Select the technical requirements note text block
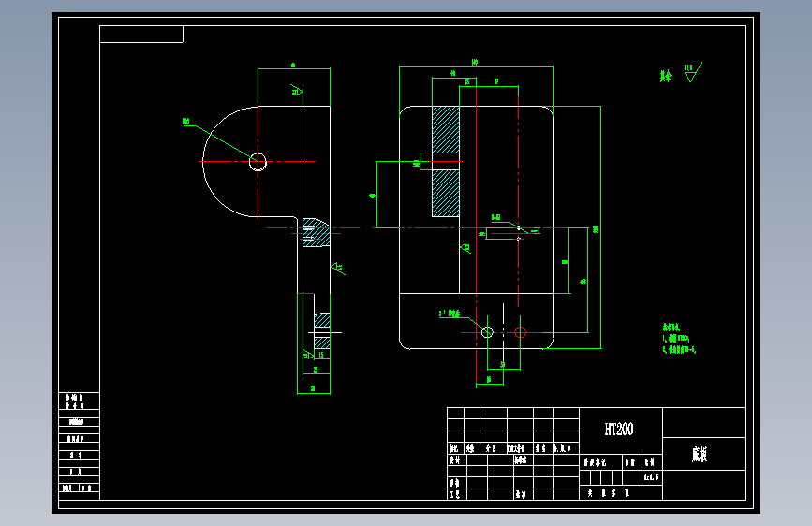The image size is (812, 526). tap(679, 339)
